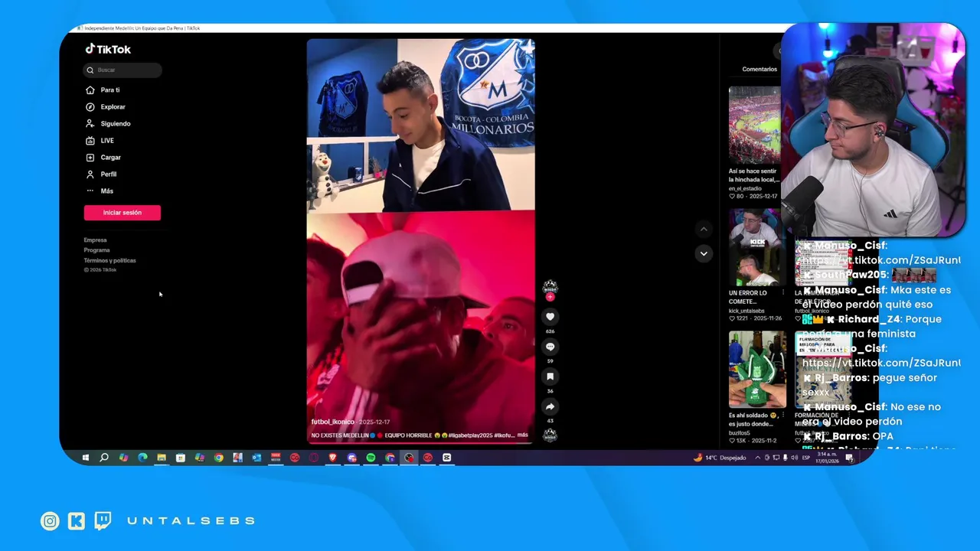Click the main video to pause
The height and width of the screenshot is (551, 980).
point(420,241)
